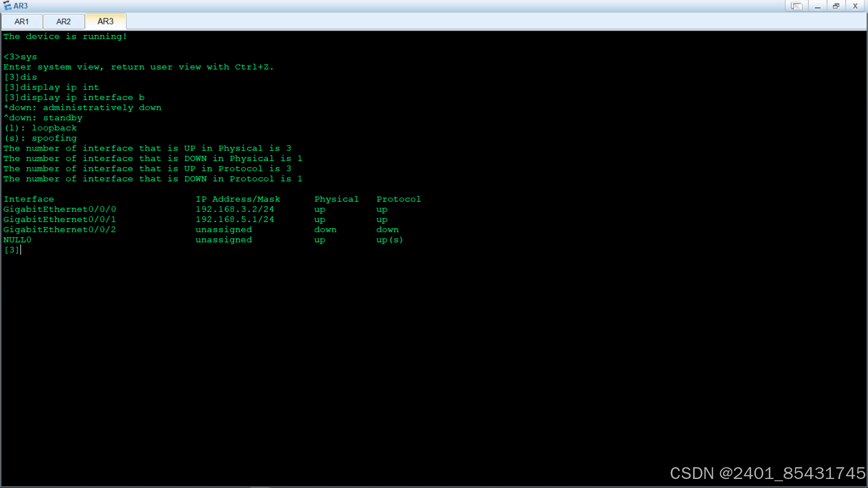Click the AR3 router icon in the title bar

[x=7, y=6]
